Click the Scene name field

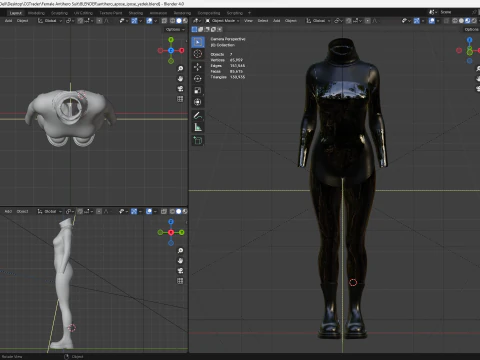[x=455, y=12]
